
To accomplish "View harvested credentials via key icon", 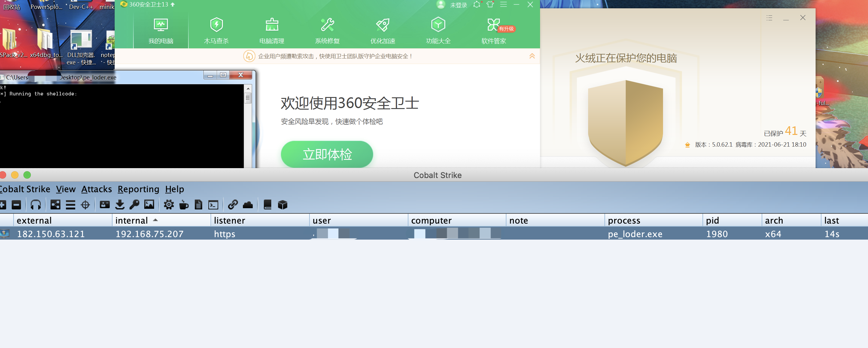I will [134, 204].
